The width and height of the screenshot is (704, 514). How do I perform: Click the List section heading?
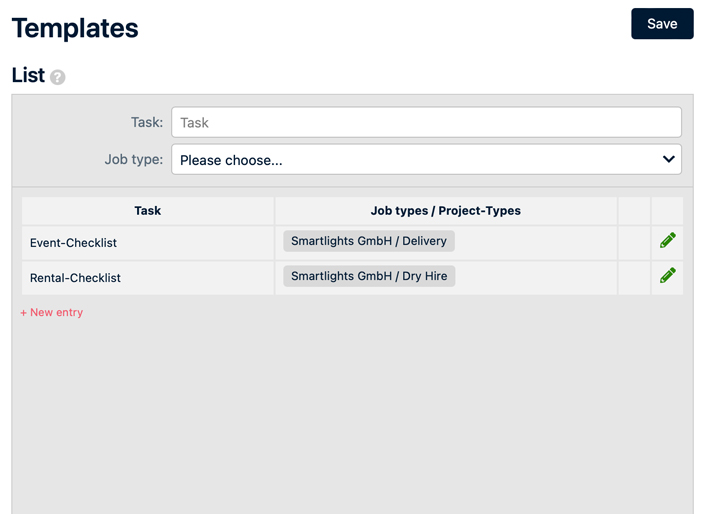(28, 75)
